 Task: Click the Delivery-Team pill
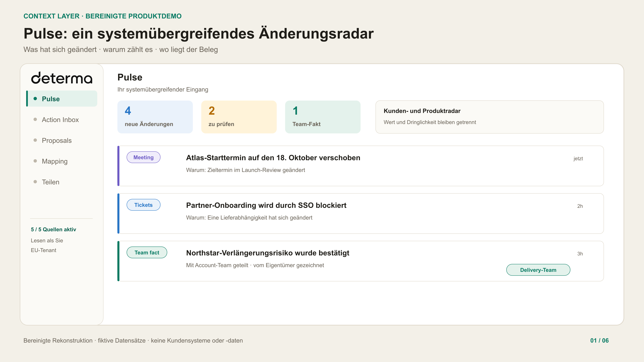[x=538, y=270]
